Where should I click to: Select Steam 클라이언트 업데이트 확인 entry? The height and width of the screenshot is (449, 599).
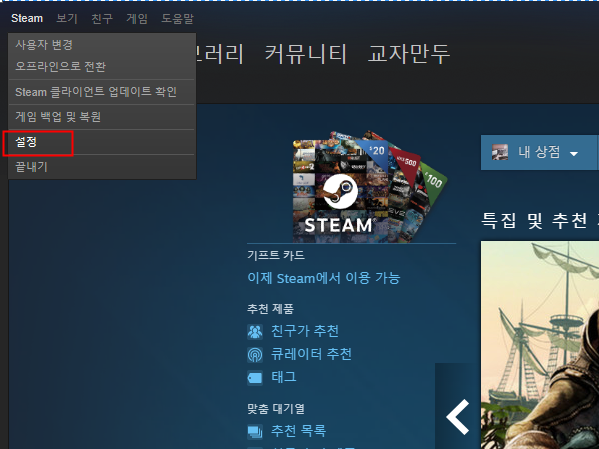point(102,92)
